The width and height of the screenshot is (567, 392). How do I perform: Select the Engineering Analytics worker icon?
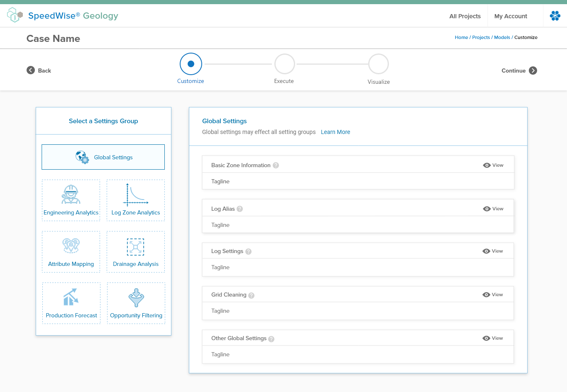click(71, 195)
